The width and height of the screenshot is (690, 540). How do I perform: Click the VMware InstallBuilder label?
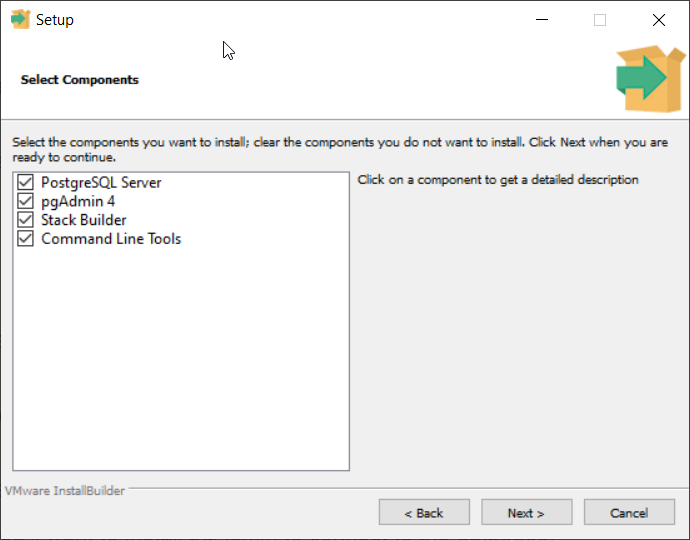(x=65, y=491)
